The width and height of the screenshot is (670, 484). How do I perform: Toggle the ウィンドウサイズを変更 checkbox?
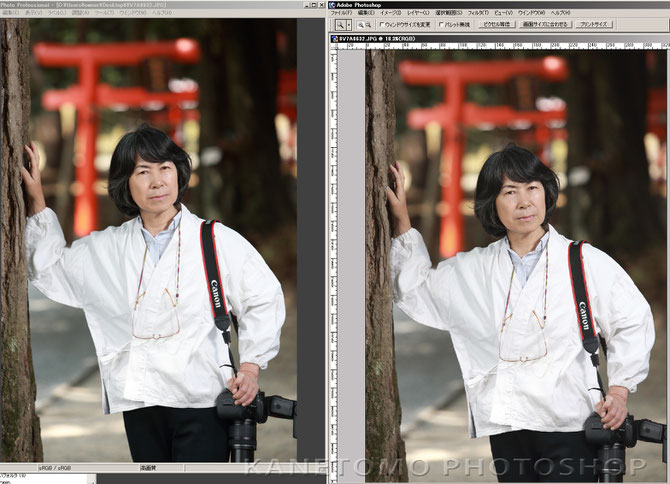click(382, 25)
